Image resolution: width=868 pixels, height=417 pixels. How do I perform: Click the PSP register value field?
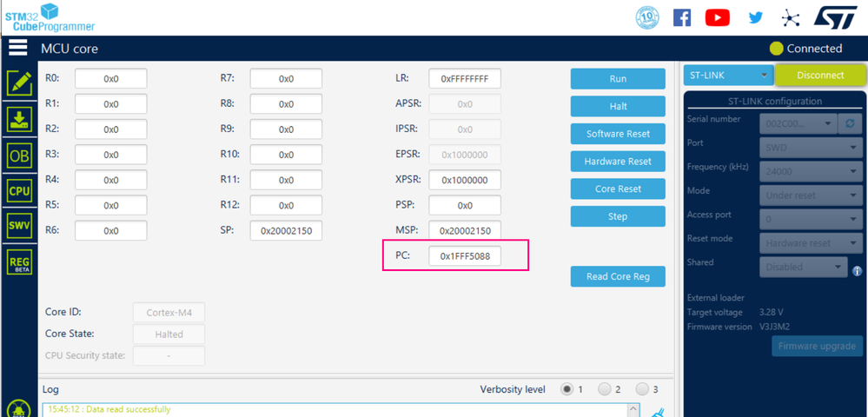click(x=465, y=205)
